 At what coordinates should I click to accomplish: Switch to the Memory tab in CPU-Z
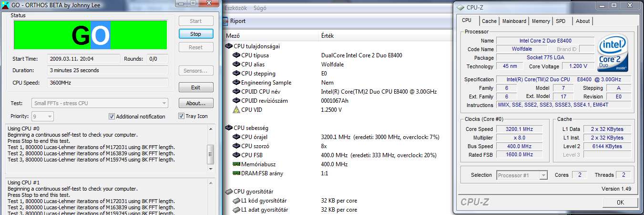pyautogui.click(x=541, y=21)
